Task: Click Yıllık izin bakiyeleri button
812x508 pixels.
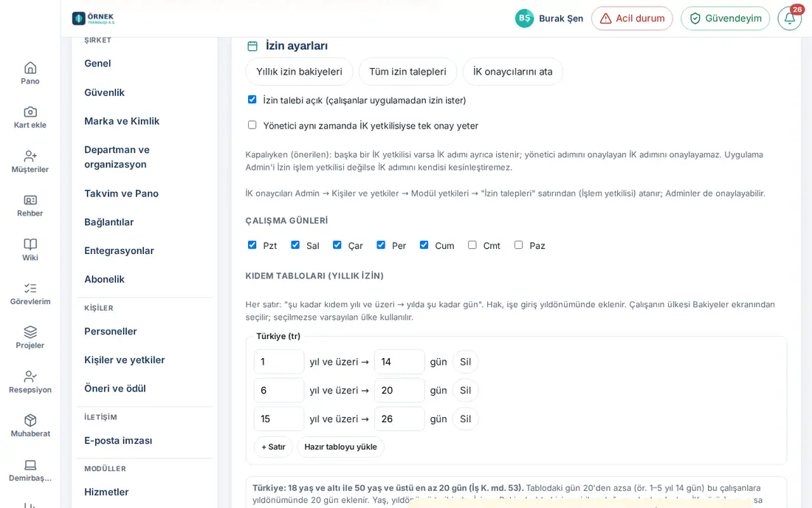Action: point(299,72)
